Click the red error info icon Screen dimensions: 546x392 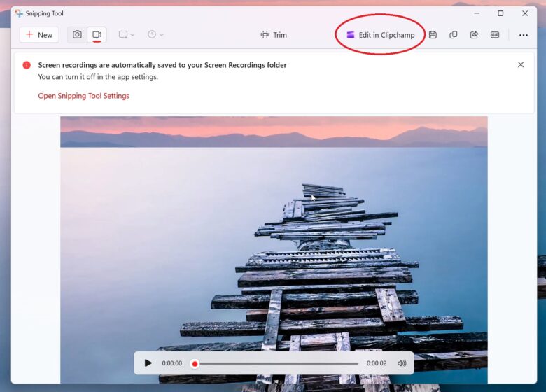tap(27, 65)
